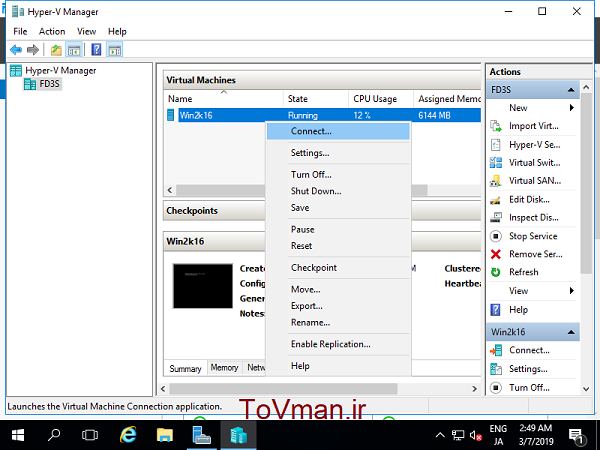Launch Internet Explorer from the taskbar
The image size is (600, 450).
128,435
